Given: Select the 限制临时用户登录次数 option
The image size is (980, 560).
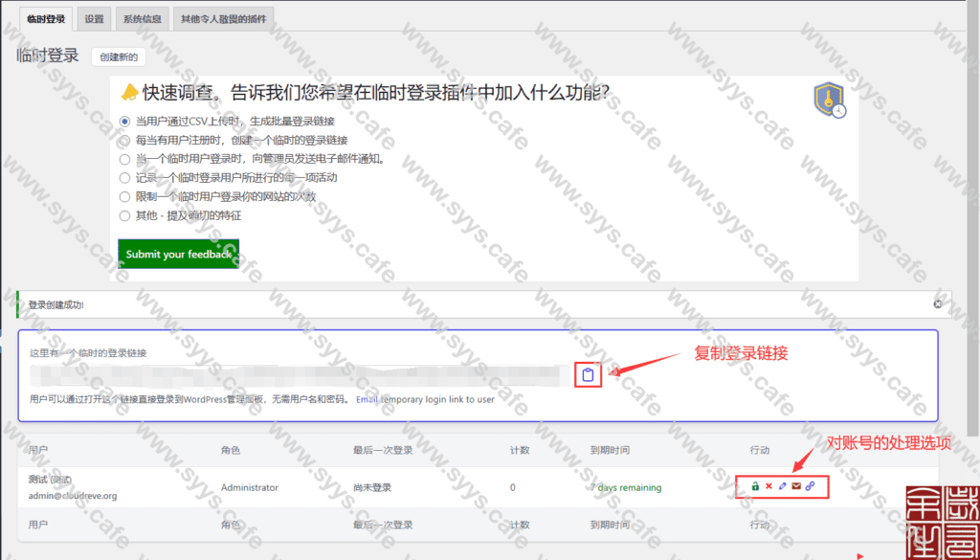Looking at the screenshot, I should click(x=124, y=197).
